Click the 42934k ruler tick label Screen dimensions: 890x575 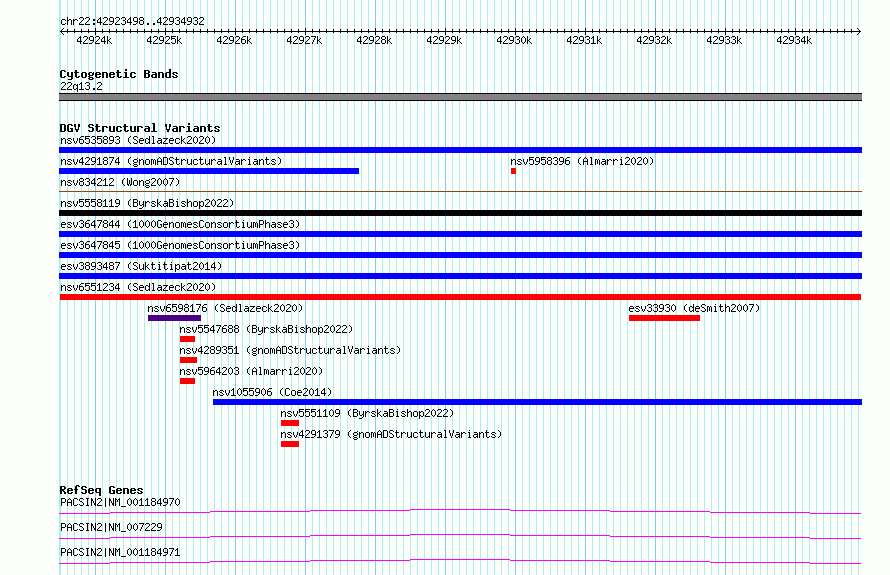[794, 40]
